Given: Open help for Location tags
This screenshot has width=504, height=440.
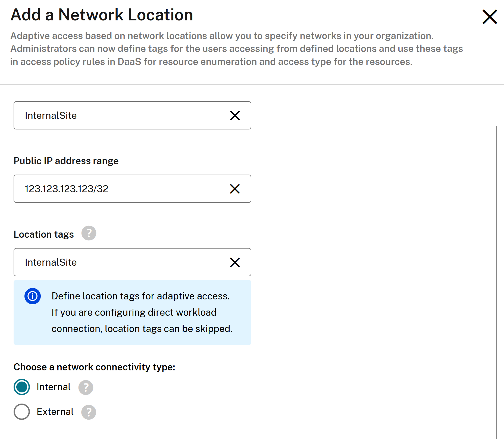Looking at the screenshot, I should pyautogui.click(x=89, y=233).
